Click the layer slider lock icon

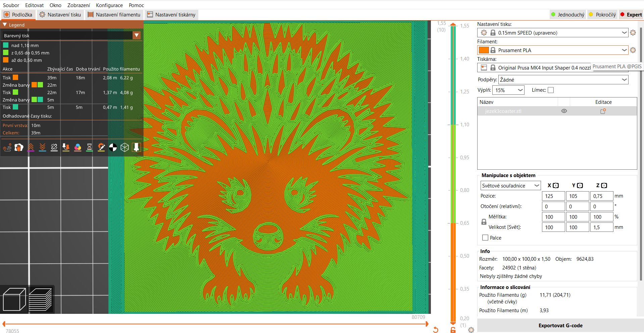click(453, 330)
